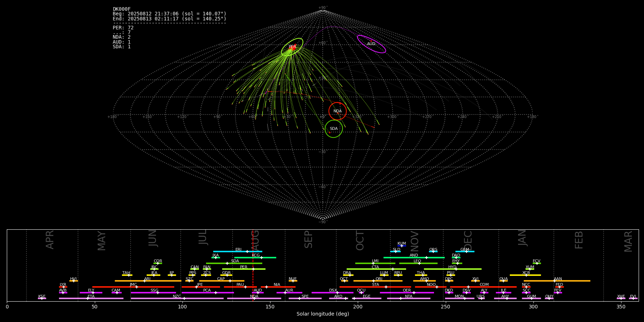This screenshot has width=644, height=322.
Task: Click the URS shower label in timeline
Action: 480,296
